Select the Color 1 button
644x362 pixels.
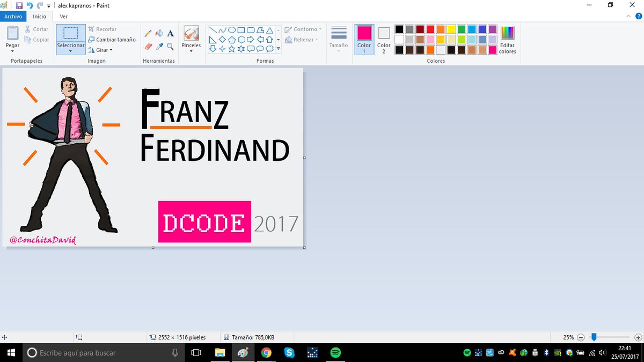364,39
